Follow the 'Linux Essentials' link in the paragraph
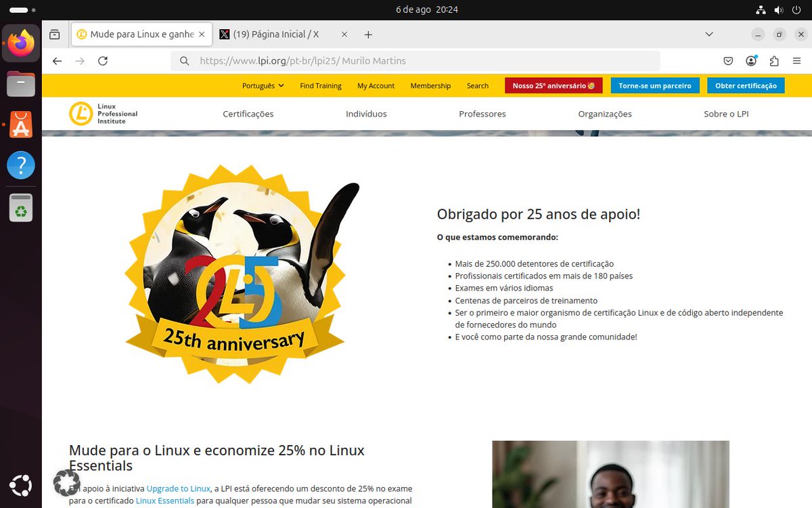 165,501
